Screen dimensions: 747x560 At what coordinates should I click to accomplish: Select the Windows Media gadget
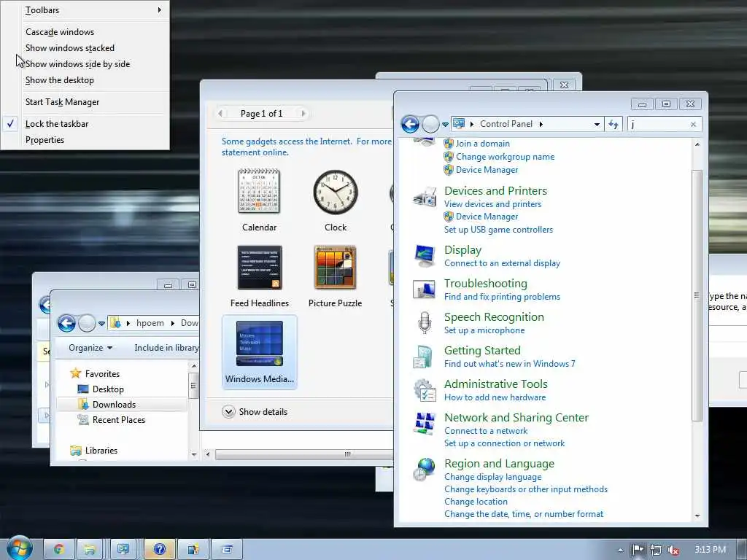259,352
